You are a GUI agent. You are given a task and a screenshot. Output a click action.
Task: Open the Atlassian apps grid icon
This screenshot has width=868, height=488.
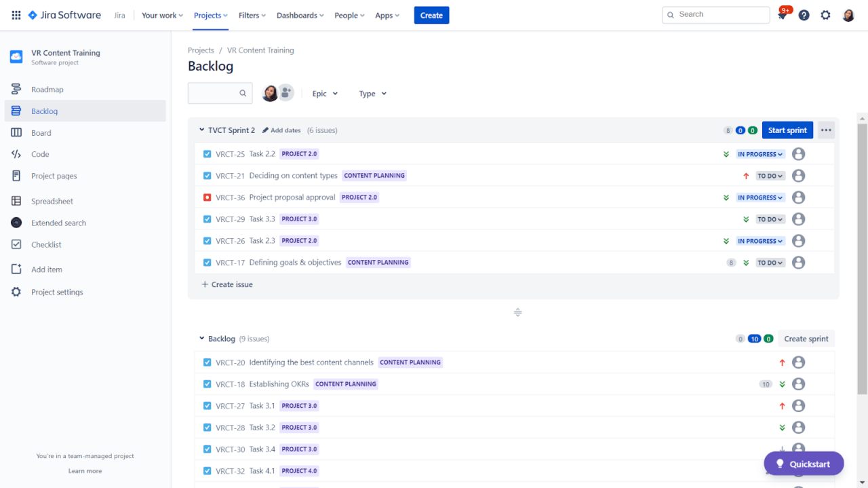pyautogui.click(x=16, y=15)
